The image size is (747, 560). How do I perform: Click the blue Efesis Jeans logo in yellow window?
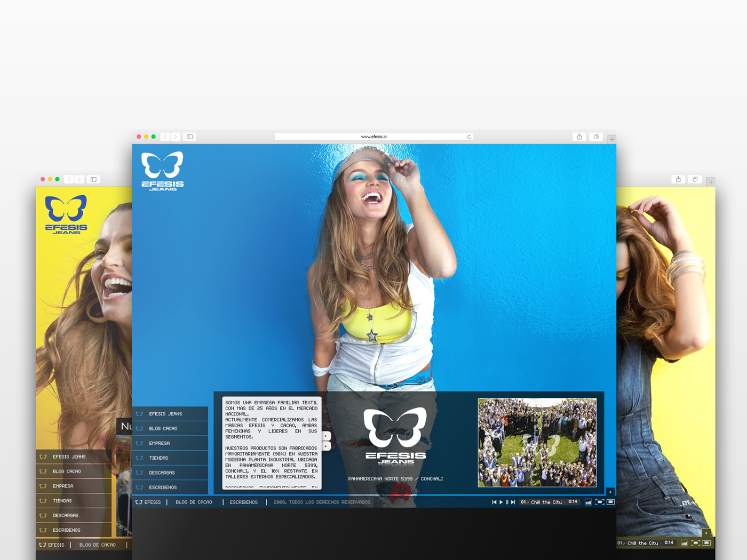[x=66, y=214]
